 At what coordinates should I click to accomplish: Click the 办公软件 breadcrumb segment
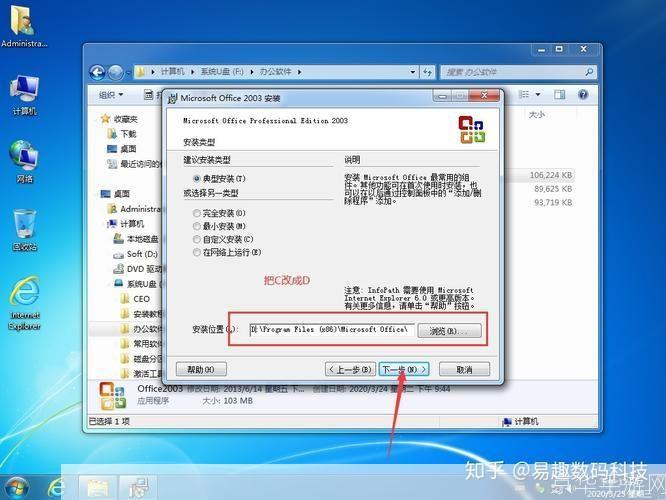275,72
